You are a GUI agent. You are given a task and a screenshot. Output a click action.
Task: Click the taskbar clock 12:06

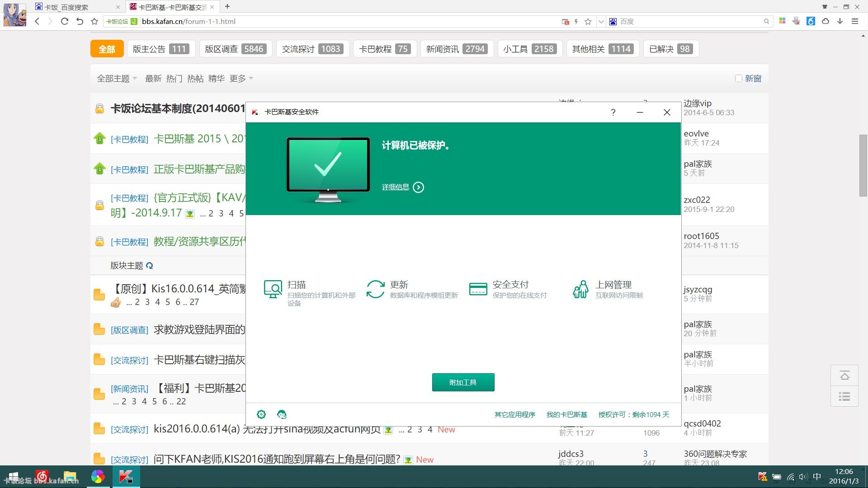pos(844,471)
